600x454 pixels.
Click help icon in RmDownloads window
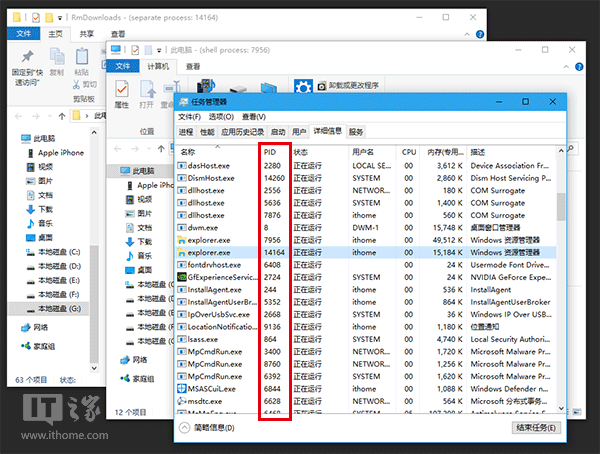click(x=480, y=34)
